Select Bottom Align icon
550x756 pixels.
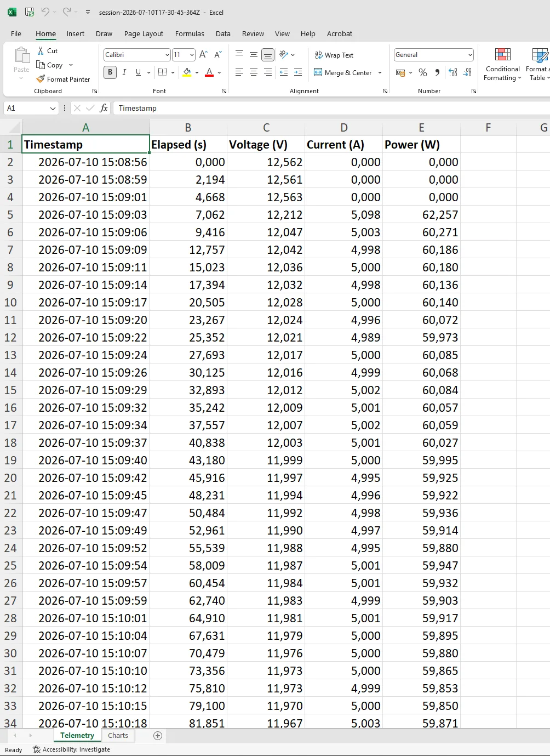tap(268, 55)
